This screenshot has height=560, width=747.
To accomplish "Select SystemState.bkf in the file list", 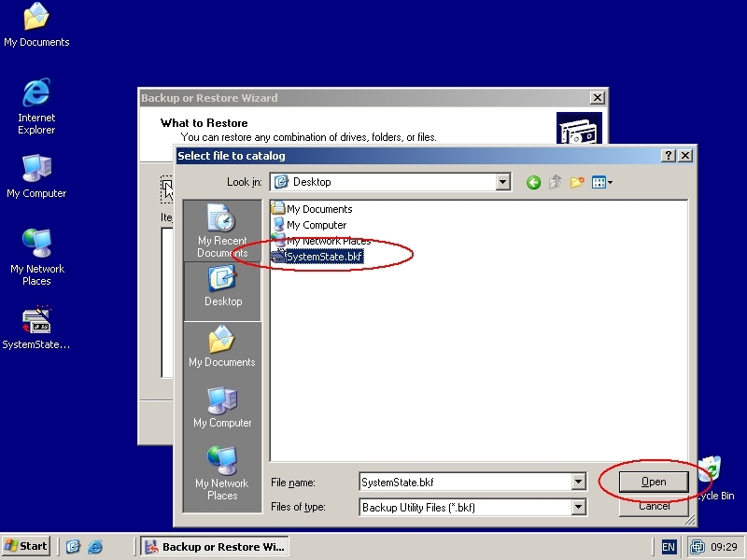I will [x=317, y=257].
